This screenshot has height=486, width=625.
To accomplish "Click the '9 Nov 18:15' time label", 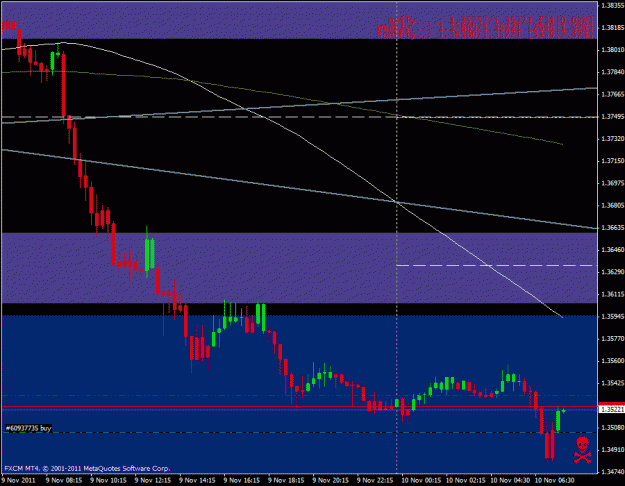I will tap(286, 480).
